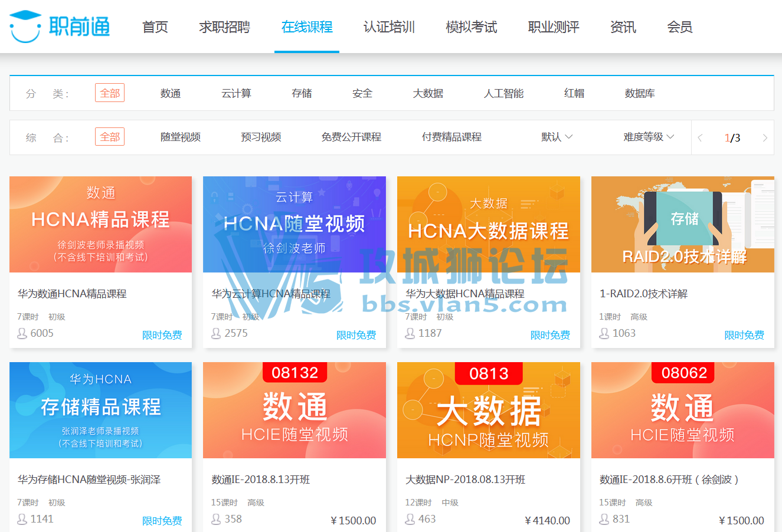Screen dimensions: 782x532
Task: Click ￥1500.00 price on 数通IE-2018.8.13 card
Action: tap(353, 521)
